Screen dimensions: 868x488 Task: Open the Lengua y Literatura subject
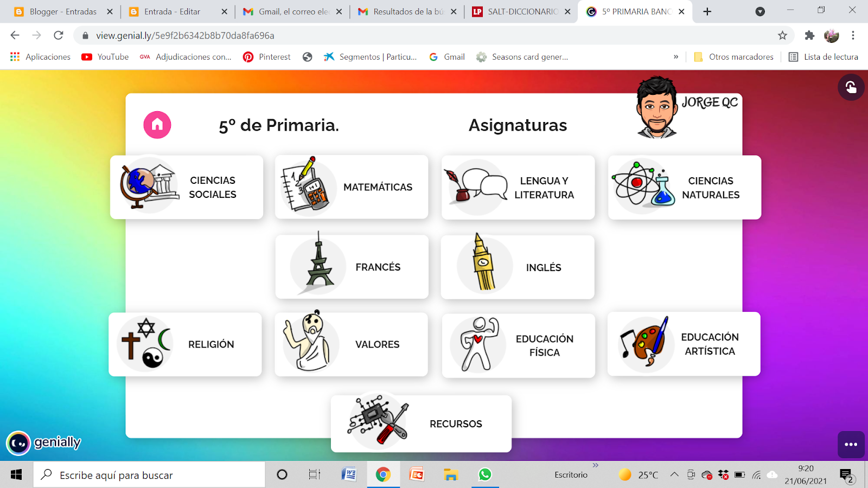pos(518,188)
